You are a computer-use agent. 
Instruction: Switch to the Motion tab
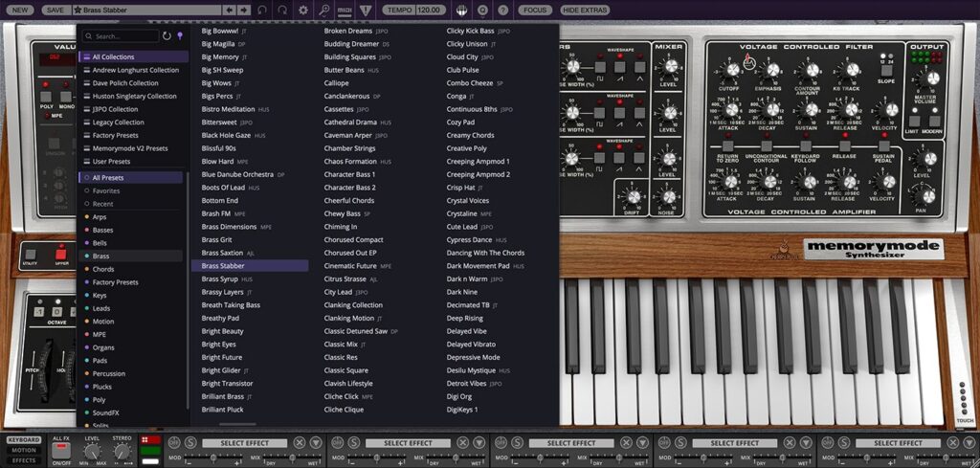[x=24, y=450]
